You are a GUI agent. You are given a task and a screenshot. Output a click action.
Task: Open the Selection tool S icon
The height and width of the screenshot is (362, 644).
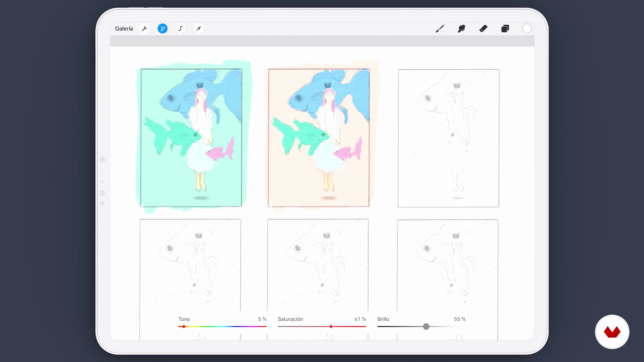180,29
